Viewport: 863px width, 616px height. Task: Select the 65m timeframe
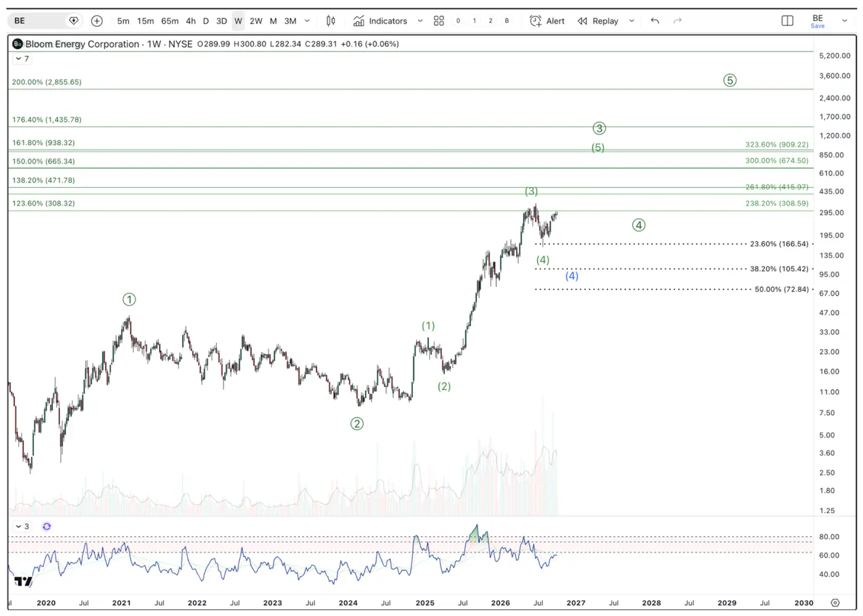tap(170, 21)
